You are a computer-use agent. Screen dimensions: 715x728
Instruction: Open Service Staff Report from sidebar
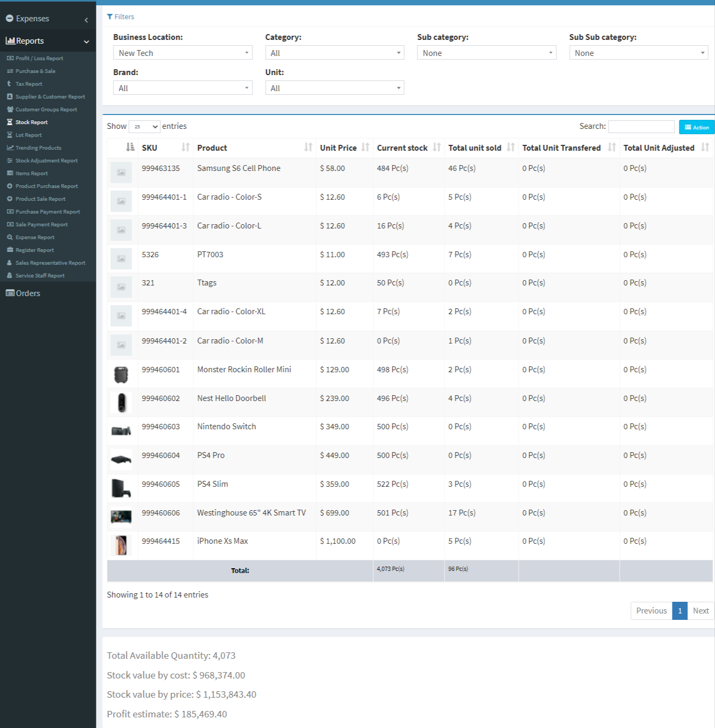(x=40, y=276)
